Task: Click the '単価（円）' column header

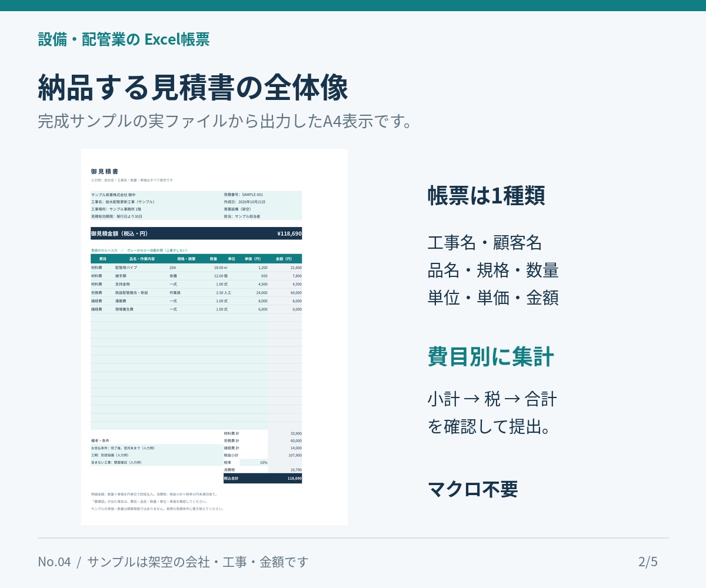Action: 253,259
